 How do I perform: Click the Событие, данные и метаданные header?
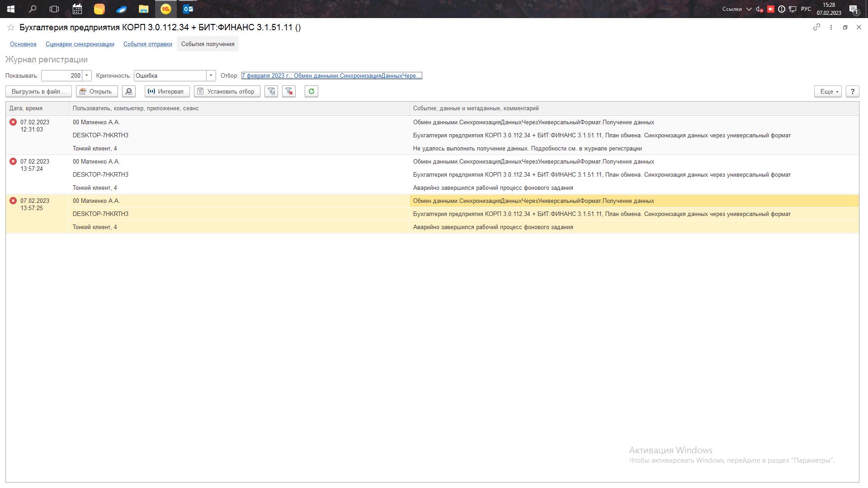[x=634, y=108]
